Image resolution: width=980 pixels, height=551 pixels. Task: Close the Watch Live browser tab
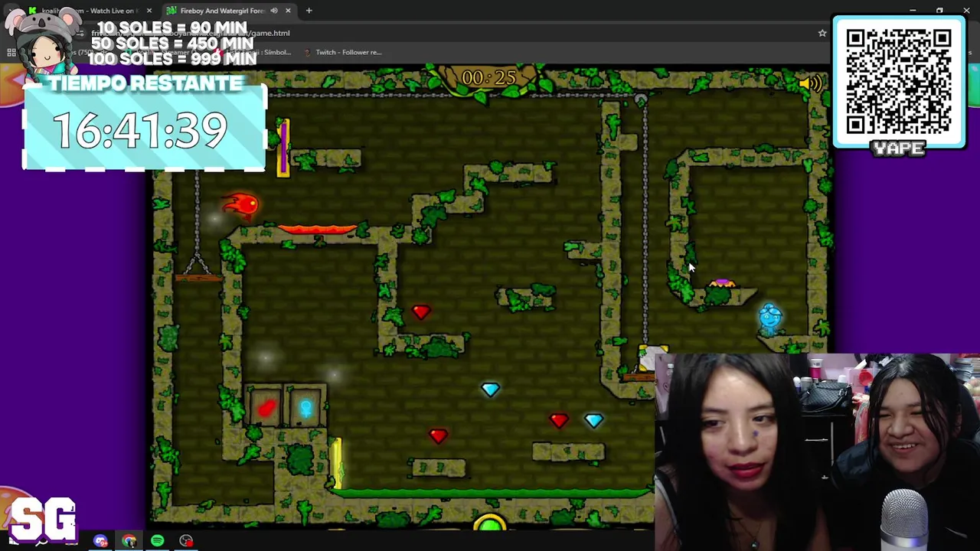(x=149, y=11)
